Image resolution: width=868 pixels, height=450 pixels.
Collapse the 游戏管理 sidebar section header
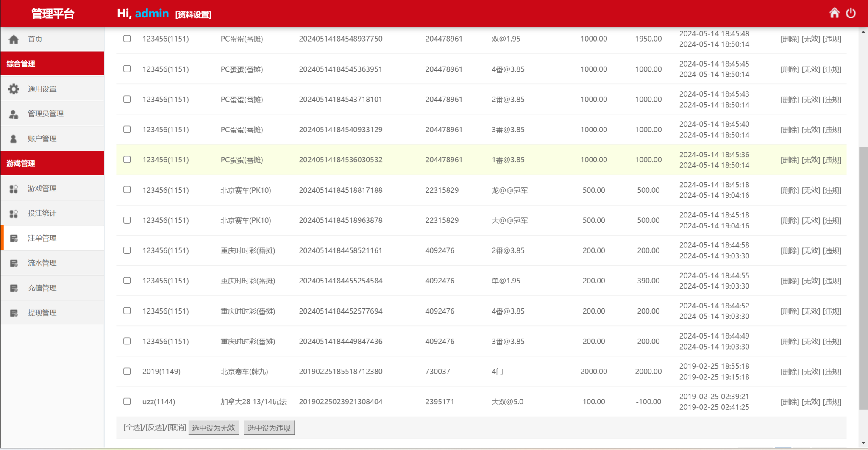pos(52,163)
